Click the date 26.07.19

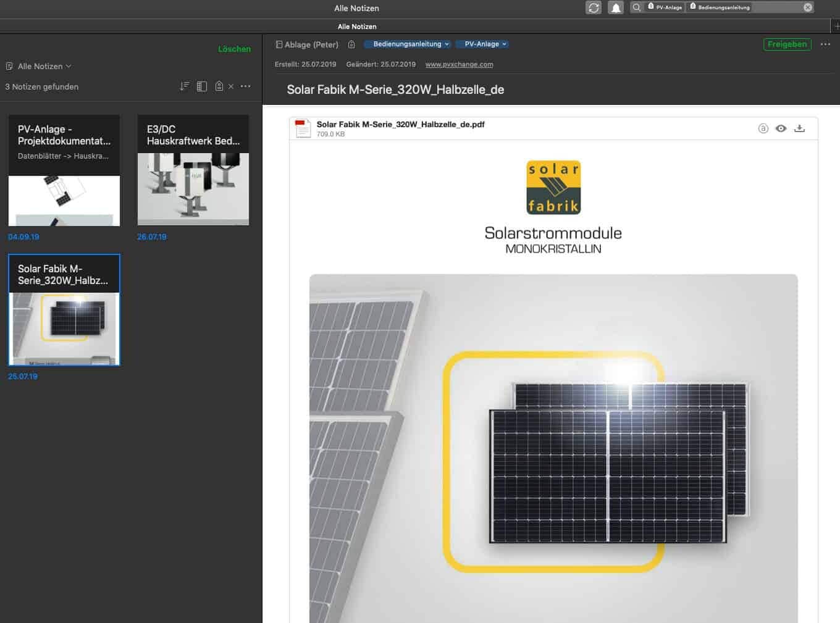click(152, 236)
